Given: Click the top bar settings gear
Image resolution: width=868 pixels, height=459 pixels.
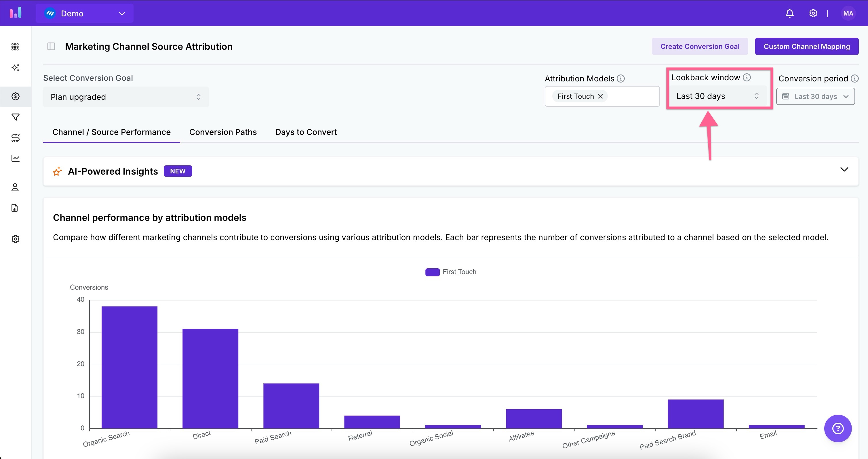Looking at the screenshot, I should click(x=813, y=14).
